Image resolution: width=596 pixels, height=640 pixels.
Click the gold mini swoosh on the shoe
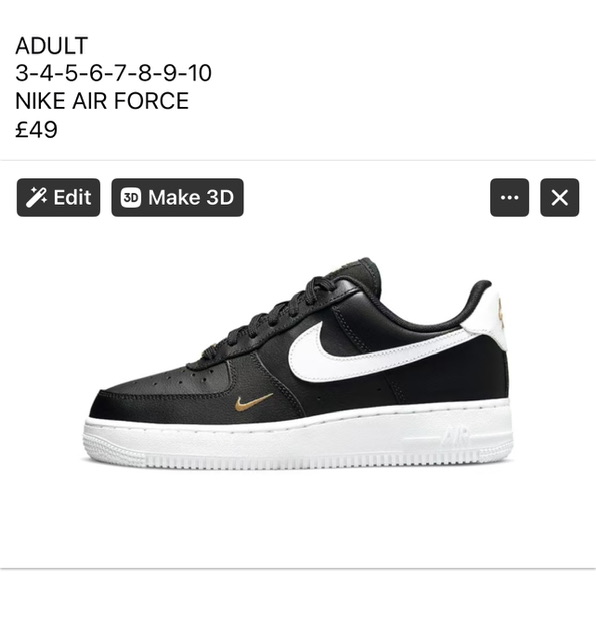pos(254,401)
